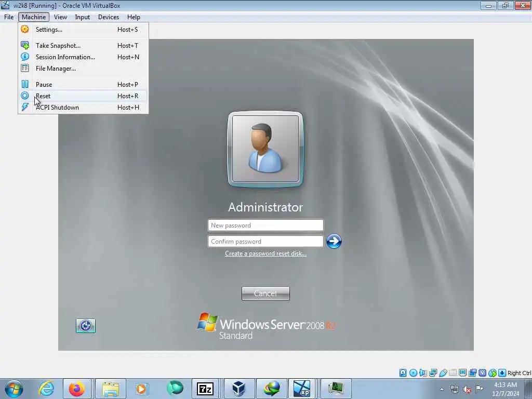The image size is (532, 399).
Task: Click the Settings gear icon in menu
Action: pyautogui.click(x=25, y=30)
